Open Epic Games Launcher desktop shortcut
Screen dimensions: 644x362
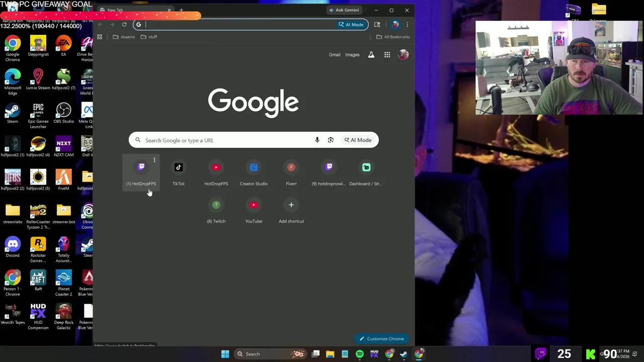click(38, 116)
